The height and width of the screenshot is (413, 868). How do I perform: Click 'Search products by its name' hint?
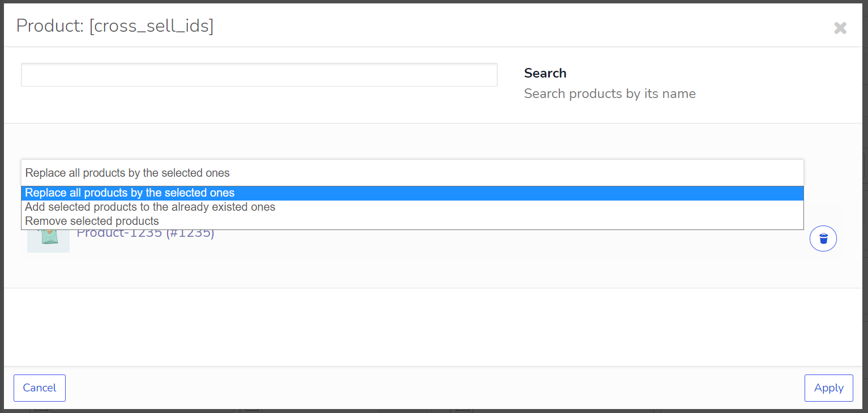(610, 93)
